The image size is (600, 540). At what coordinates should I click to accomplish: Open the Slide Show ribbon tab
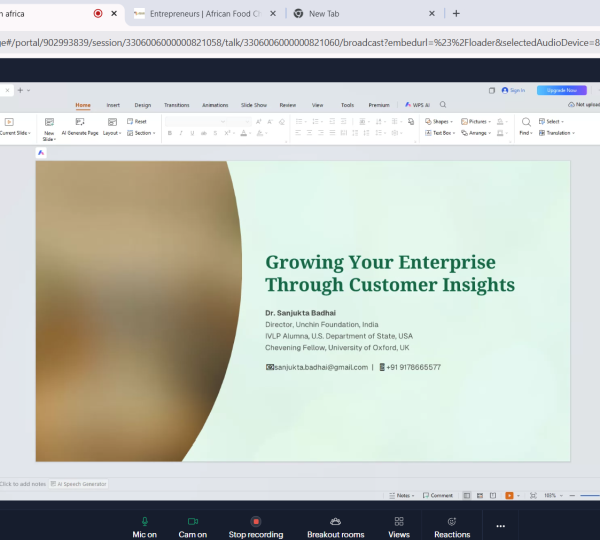[254, 105]
